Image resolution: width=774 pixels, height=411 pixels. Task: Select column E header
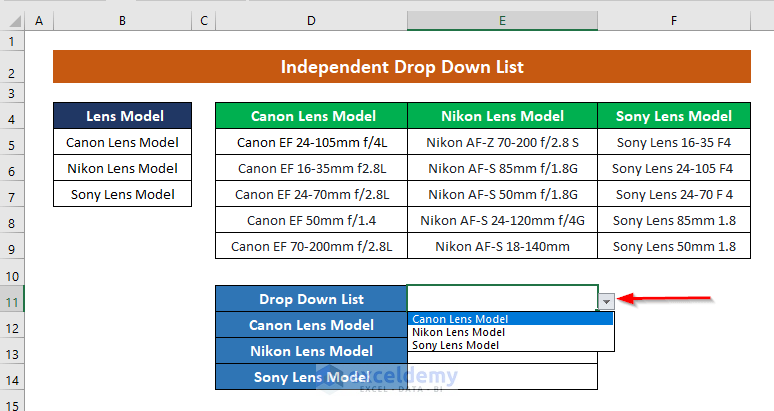coord(502,21)
